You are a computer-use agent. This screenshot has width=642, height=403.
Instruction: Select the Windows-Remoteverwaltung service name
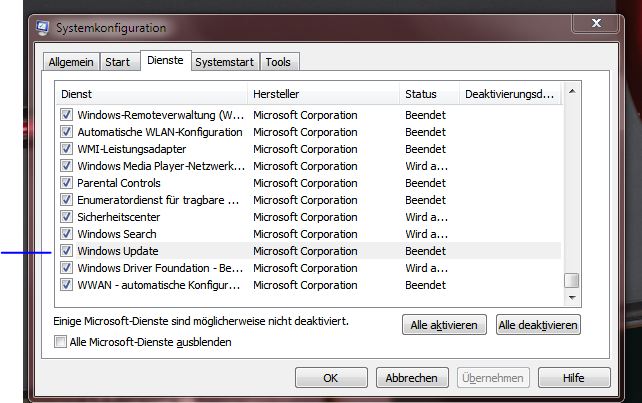160,115
